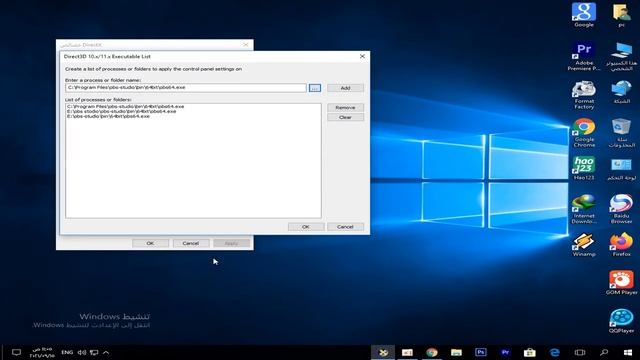Open the Recycle Bin icon
The width and height of the screenshot is (640, 360).
(621, 133)
